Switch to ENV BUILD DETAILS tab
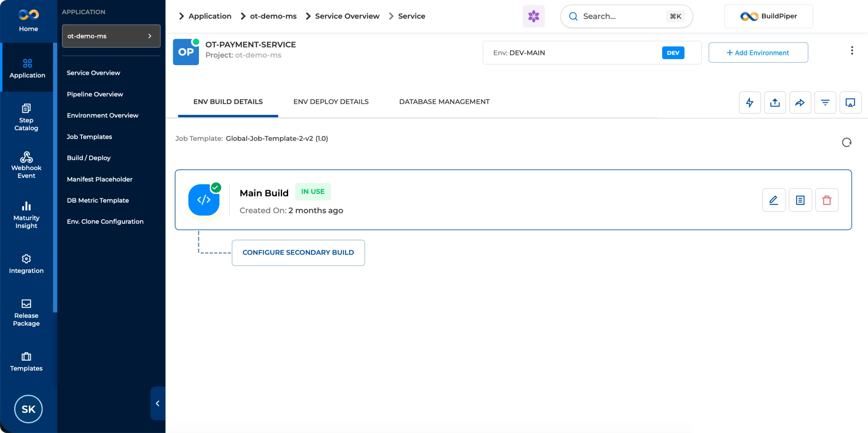Screen dimensions: 868x433 [x=228, y=102]
